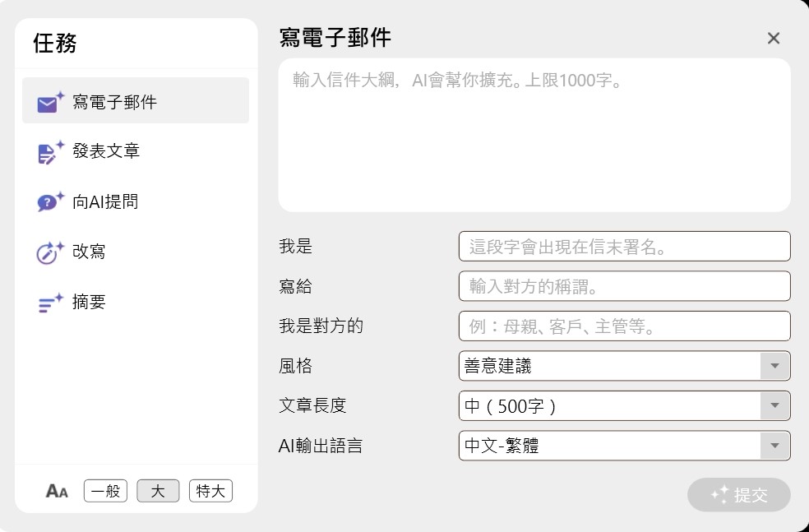Click the 寫電子郵件 envelope icon

pyautogui.click(x=50, y=102)
